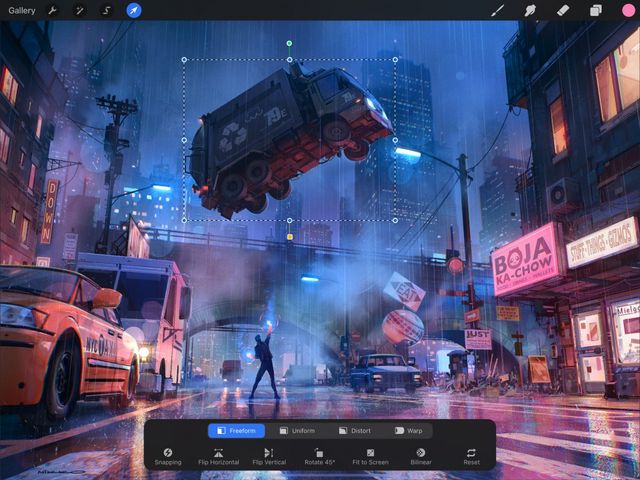
Task: Switch to Freeform transform mode
Action: pyautogui.click(x=236, y=431)
